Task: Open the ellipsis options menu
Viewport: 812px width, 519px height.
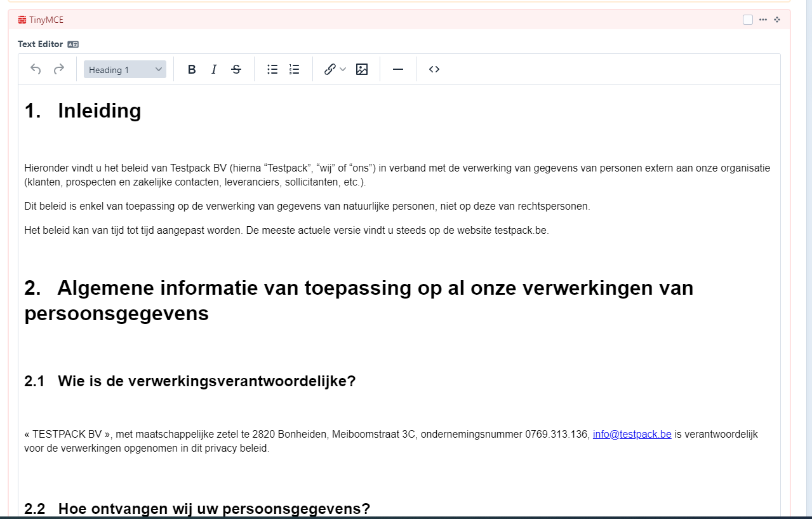Action: (762, 20)
